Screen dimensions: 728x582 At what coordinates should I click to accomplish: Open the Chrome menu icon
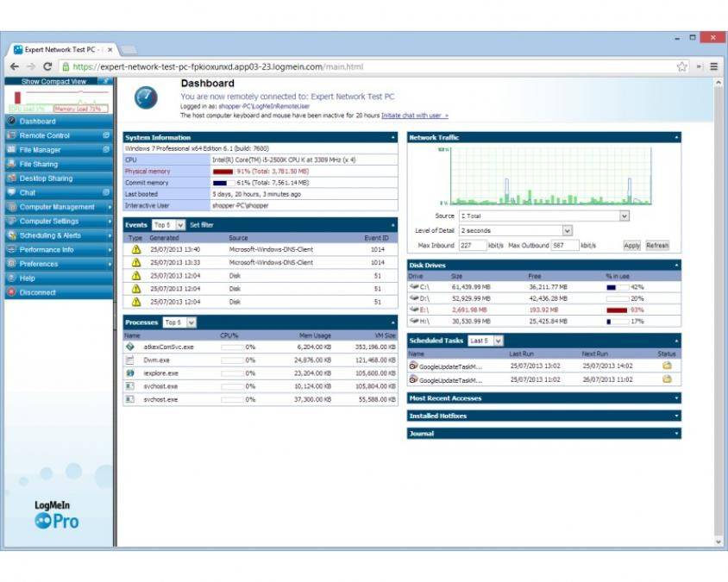(x=714, y=67)
